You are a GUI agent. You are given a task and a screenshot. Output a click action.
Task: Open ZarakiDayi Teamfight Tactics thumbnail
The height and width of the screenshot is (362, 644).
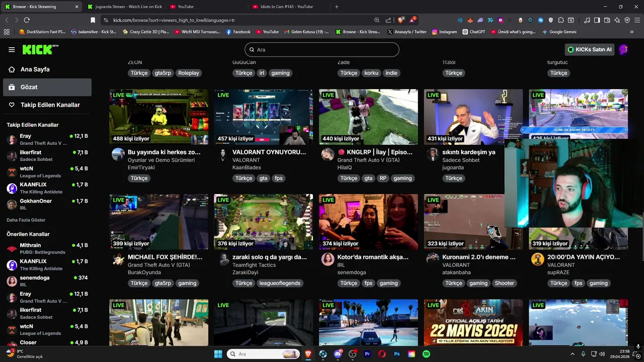(263, 222)
